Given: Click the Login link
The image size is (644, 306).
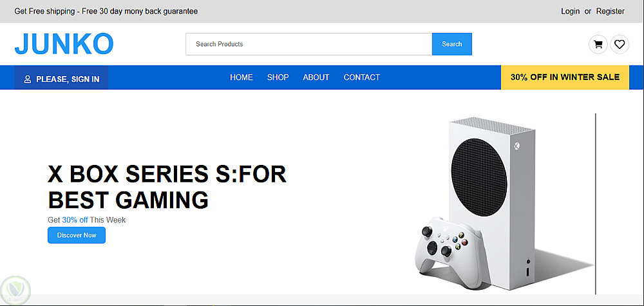Looking at the screenshot, I should coord(571,11).
